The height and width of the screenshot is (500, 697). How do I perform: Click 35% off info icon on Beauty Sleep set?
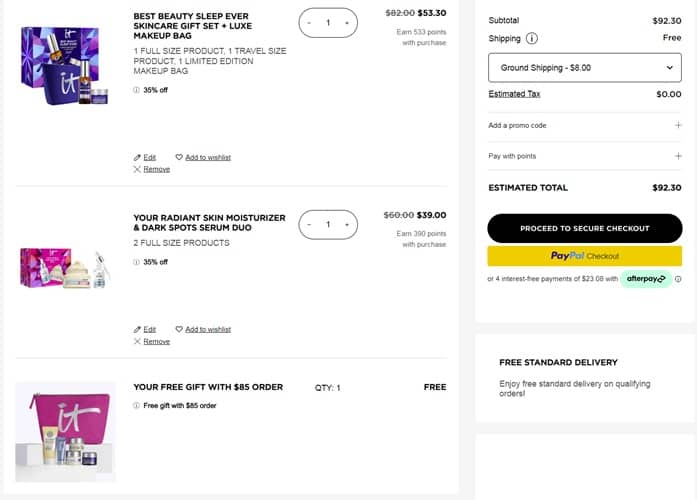[x=137, y=90]
